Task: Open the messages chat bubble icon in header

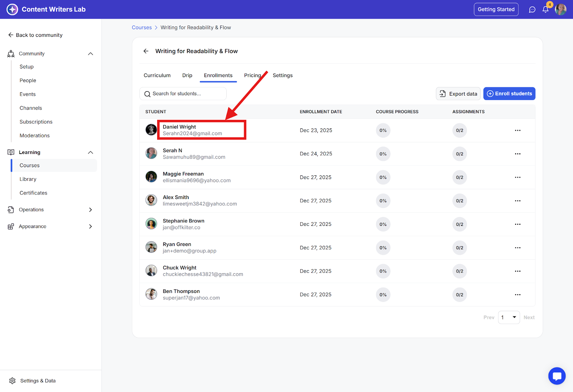Action: 532,10
